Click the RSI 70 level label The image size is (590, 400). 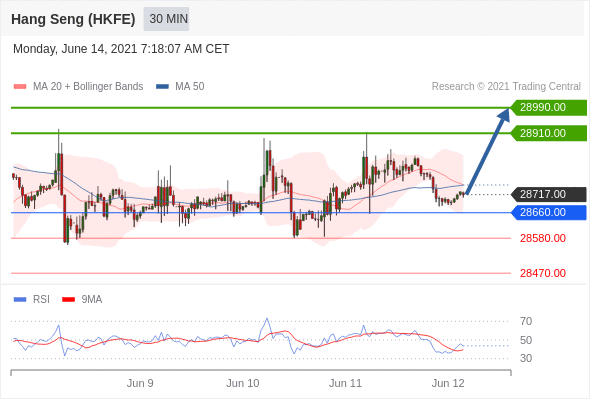[526, 321]
